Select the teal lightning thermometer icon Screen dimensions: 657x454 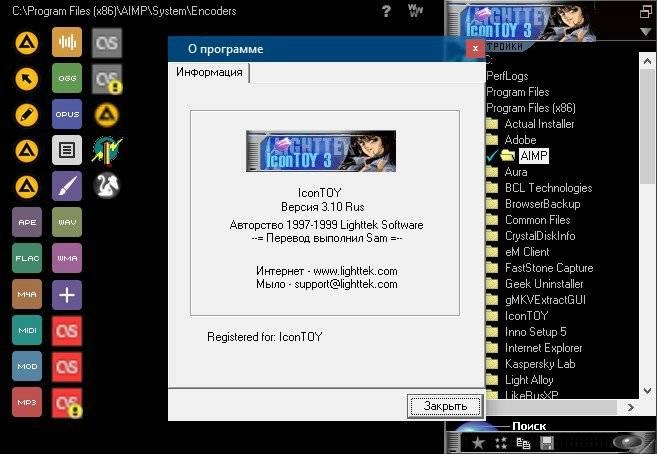[x=107, y=150]
